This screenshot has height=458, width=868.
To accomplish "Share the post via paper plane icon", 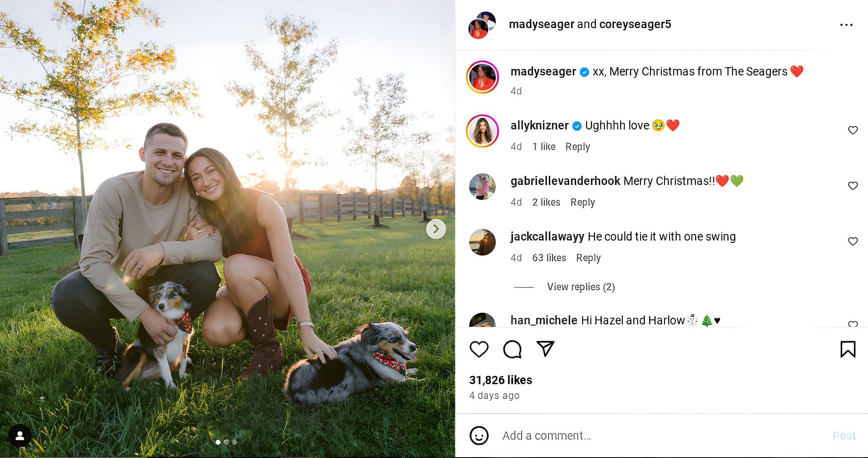I will coord(545,348).
